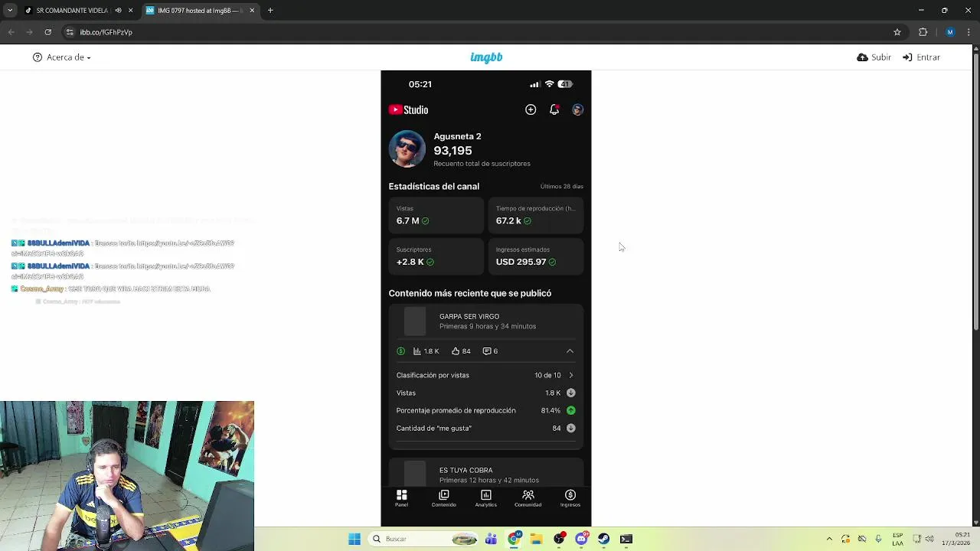Open the Tiempo de reproducción 67.2 k card
This screenshot has height=551, width=980.
click(x=536, y=215)
